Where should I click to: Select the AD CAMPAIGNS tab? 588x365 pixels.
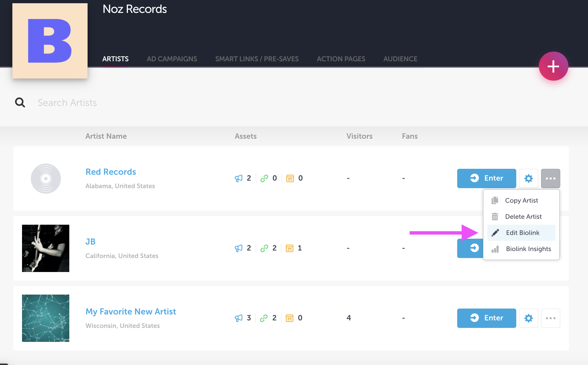(x=172, y=59)
